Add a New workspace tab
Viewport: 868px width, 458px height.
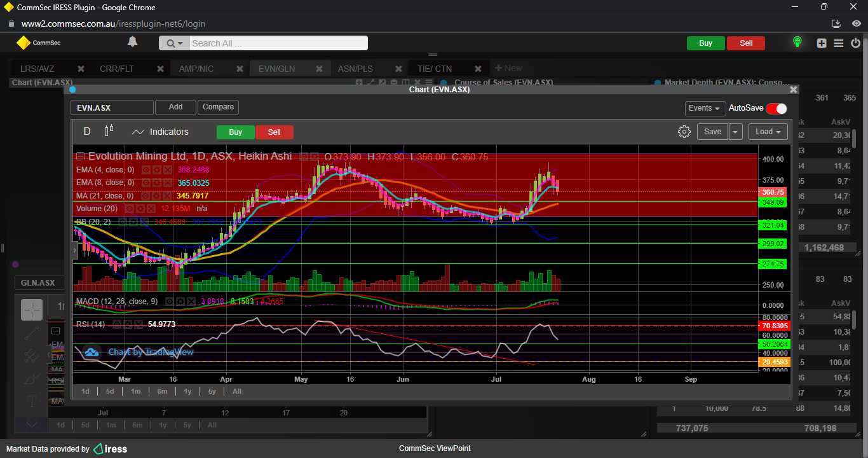click(508, 69)
